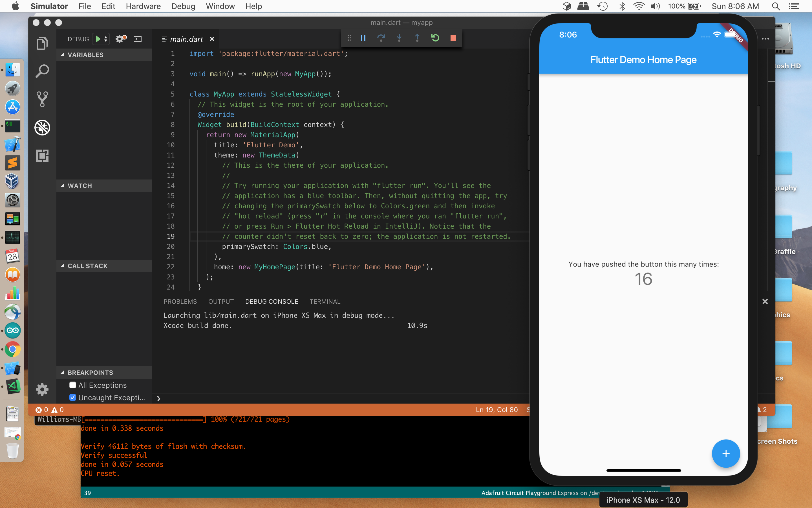
Task: Open the Help menu
Action: pos(253,6)
